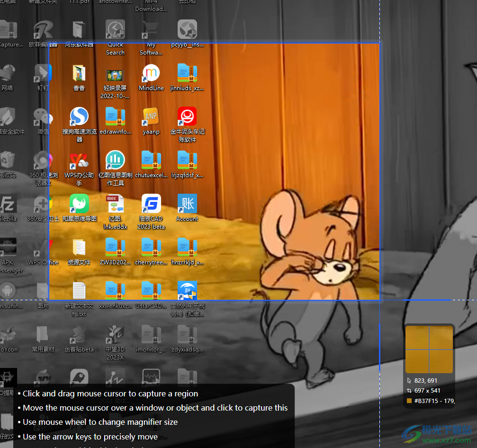Image resolution: width=477 pixels, height=448 pixels.
Task: Open the 金牛泥头车记账软件 shortcut
Action: coord(187,117)
